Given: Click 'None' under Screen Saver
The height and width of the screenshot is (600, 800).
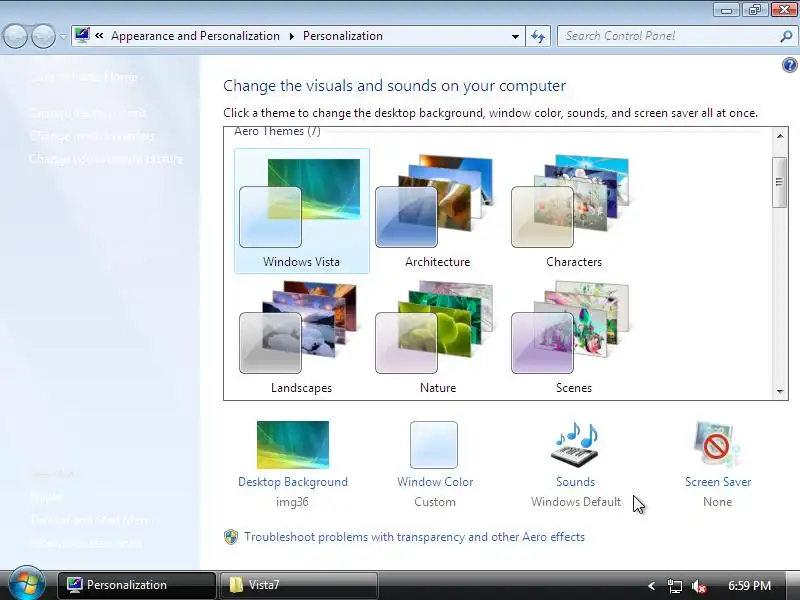Looking at the screenshot, I should tap(717, 502).
